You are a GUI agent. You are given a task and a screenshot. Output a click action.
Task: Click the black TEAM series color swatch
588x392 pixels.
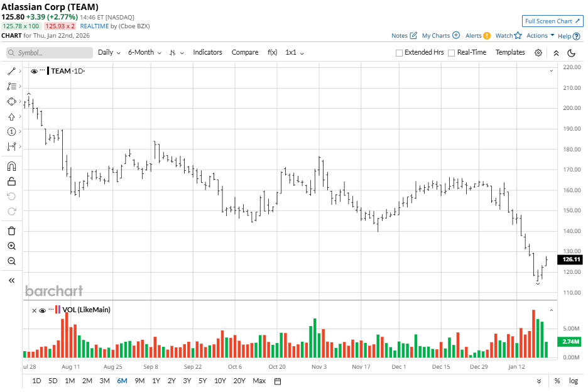tap(48, 71)
